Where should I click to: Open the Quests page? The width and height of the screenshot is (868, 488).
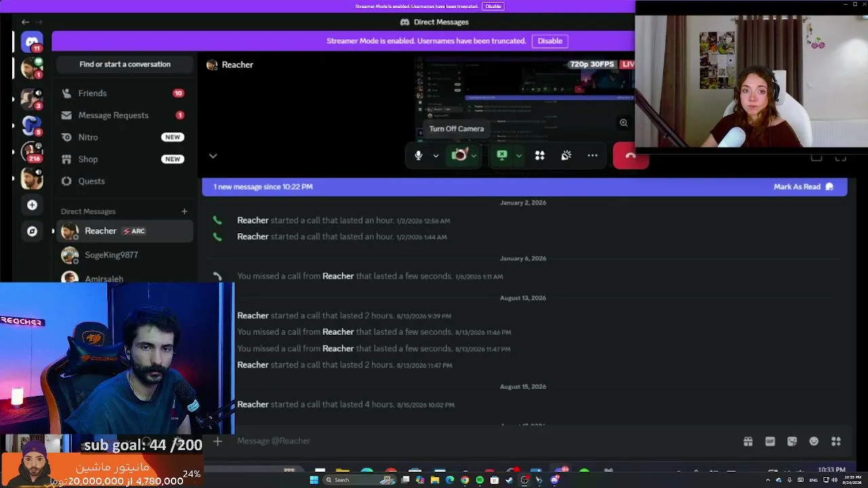click(124, 181)
